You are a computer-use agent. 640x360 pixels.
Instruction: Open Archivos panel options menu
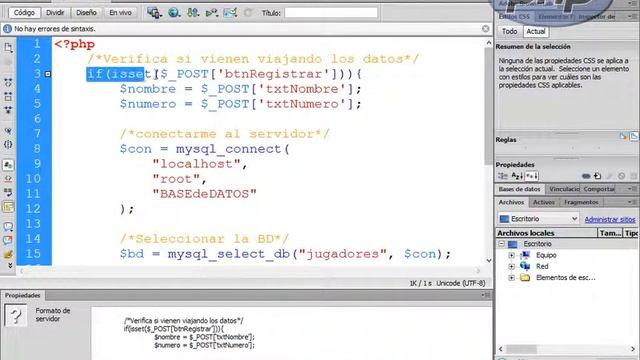(632, 202)
